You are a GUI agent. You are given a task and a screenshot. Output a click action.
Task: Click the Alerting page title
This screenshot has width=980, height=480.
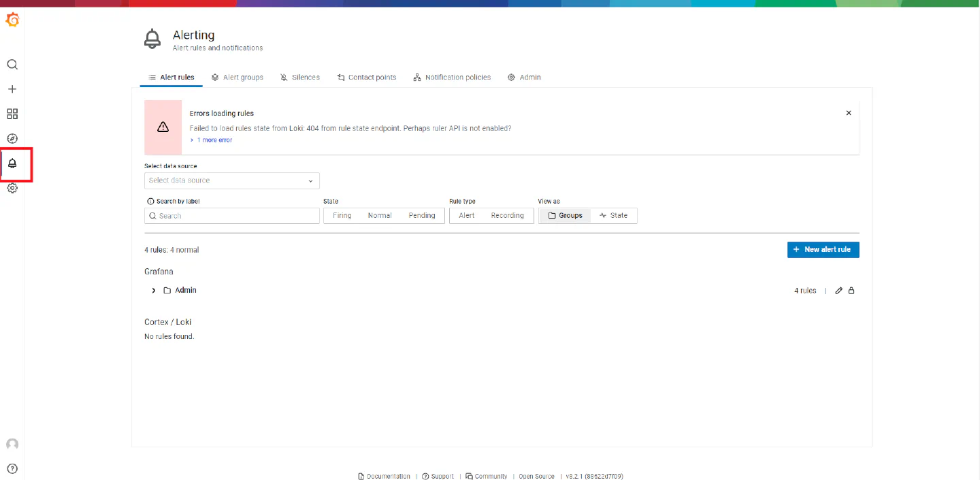[193, 35]
